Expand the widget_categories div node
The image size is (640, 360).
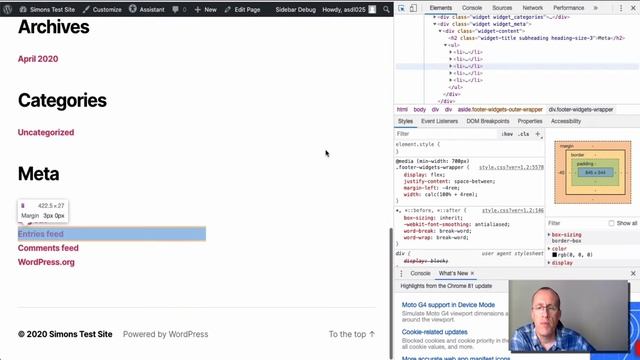click(434, 17)
